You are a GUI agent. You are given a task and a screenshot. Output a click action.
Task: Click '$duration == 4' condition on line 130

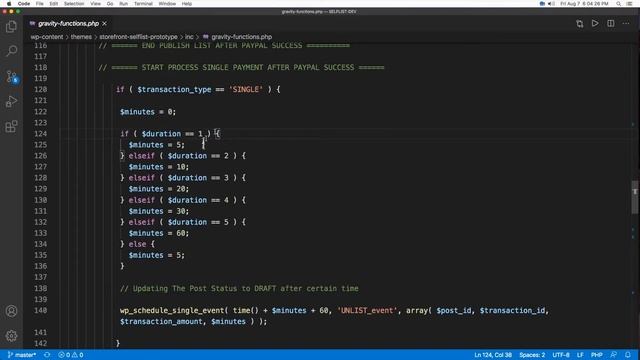pyautogui.click(x=198, y=200)
